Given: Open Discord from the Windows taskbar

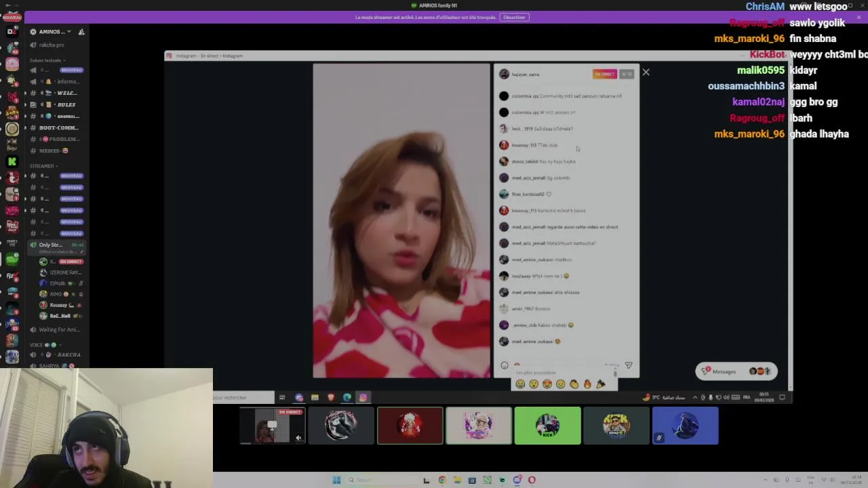Looking at the screenshot, I should 517,480.
